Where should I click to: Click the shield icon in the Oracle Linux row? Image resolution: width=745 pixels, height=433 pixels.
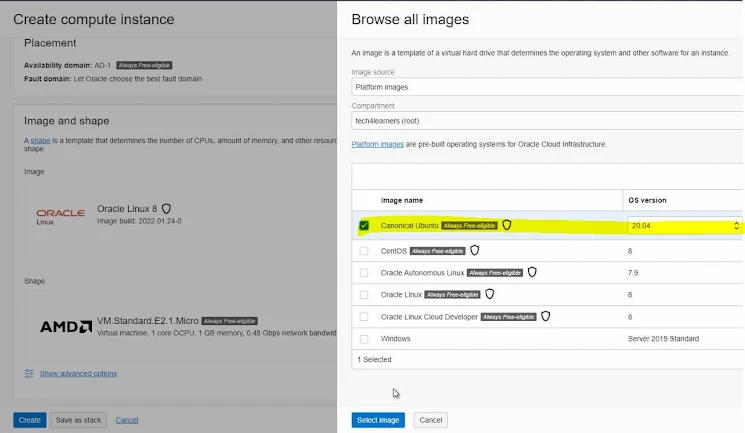(489, 294)
